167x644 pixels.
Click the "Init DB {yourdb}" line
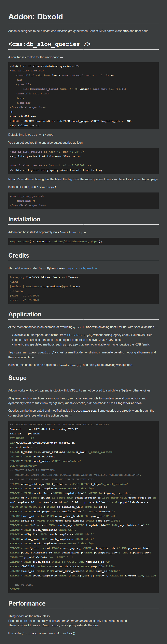pyautogui.click(x=25, y=433)
